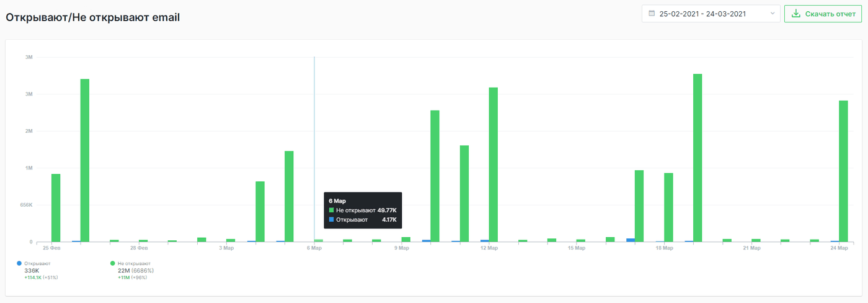Click the green Не открывают legend dot
Image resolution: width=868 pixels, height=303 pixels.
[x=112, y=263]
